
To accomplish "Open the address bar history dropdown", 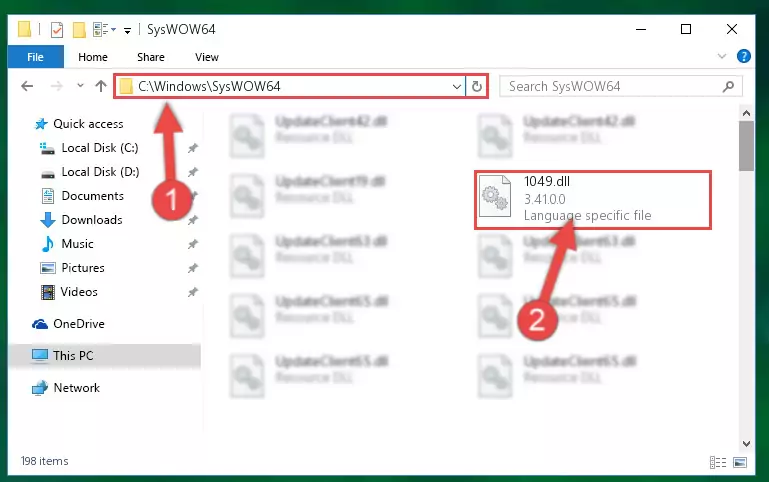I will [457, 87].
